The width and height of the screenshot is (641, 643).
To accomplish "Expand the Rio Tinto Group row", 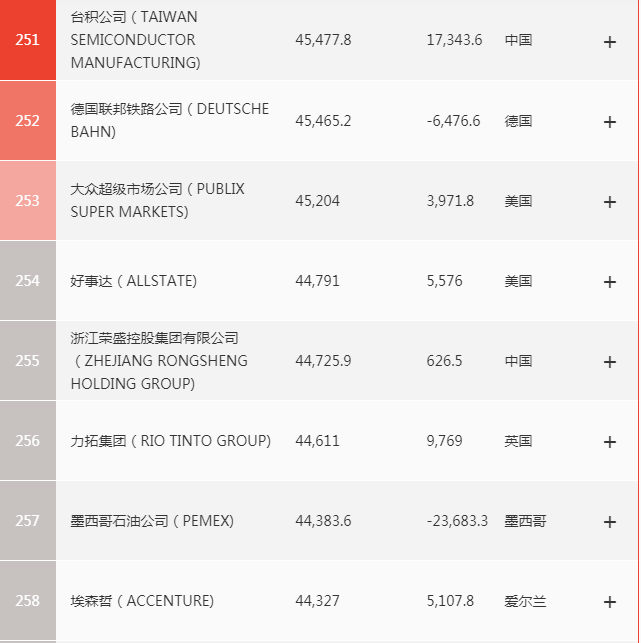I will click(610, 441).
